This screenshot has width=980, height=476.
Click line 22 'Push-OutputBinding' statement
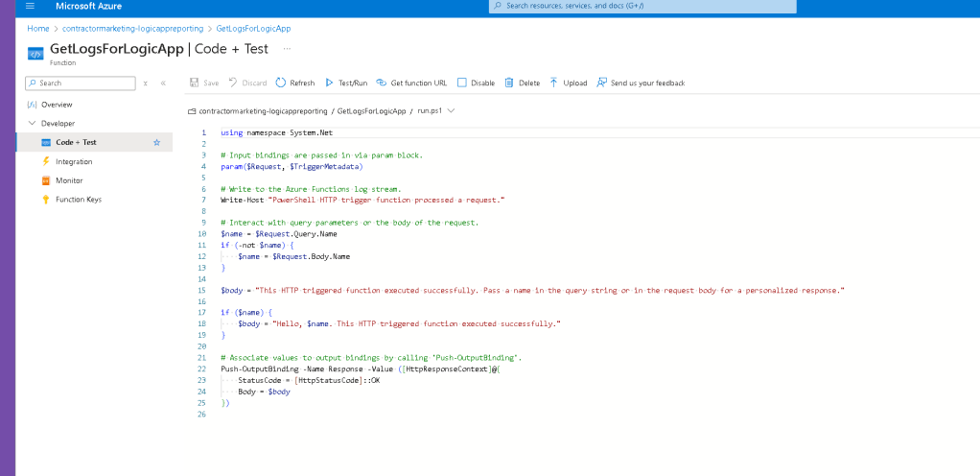[x=361, y=369]
